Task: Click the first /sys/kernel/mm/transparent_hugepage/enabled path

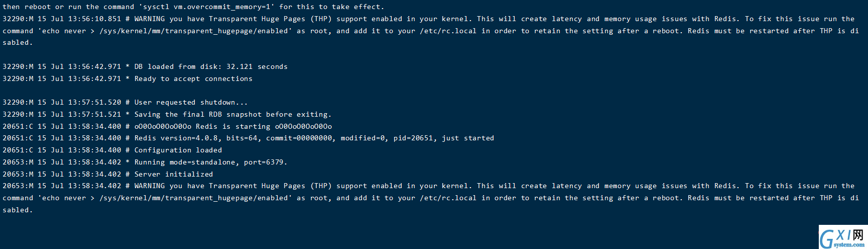Action: tap(195, 31)
